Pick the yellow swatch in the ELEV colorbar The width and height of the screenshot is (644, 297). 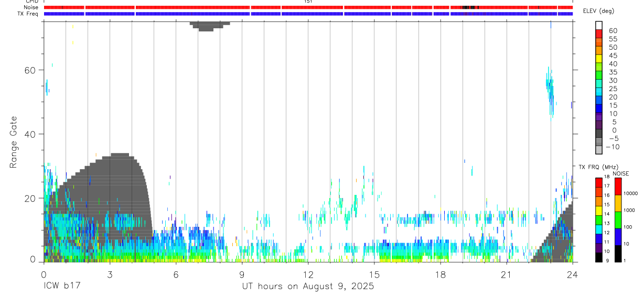(x=599, y=58)
